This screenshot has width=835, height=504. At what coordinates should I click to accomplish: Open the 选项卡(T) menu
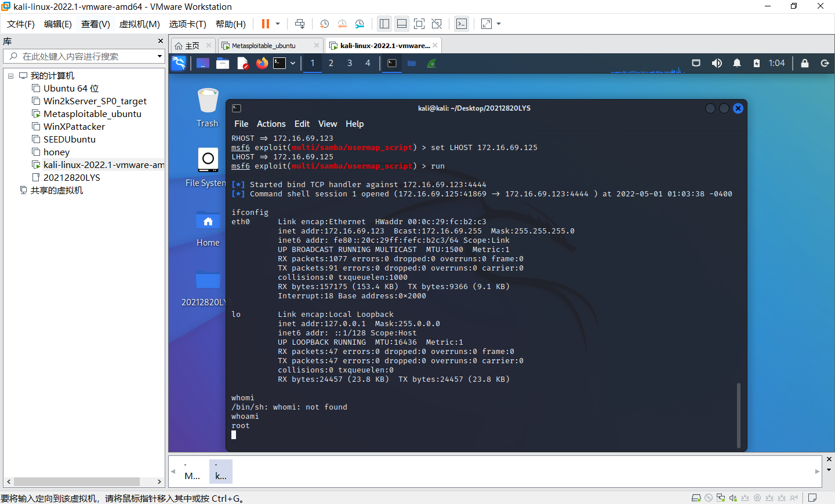coord(188,24)
